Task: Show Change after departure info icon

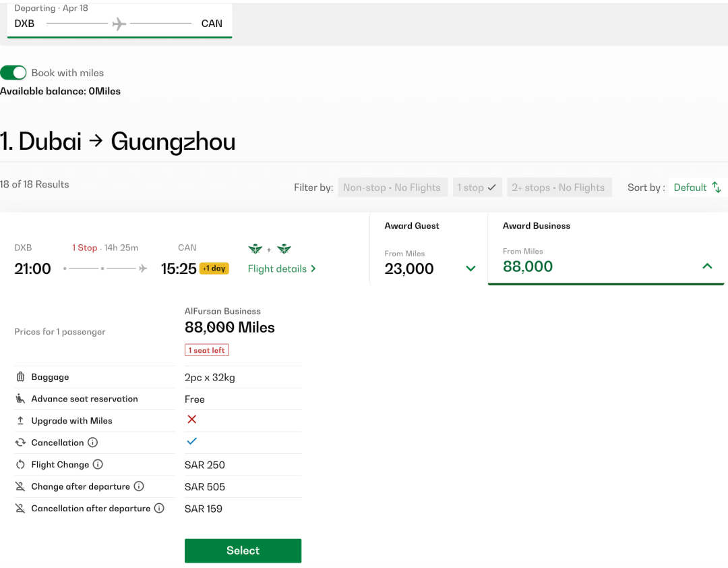Action: (x=139, y=486)
